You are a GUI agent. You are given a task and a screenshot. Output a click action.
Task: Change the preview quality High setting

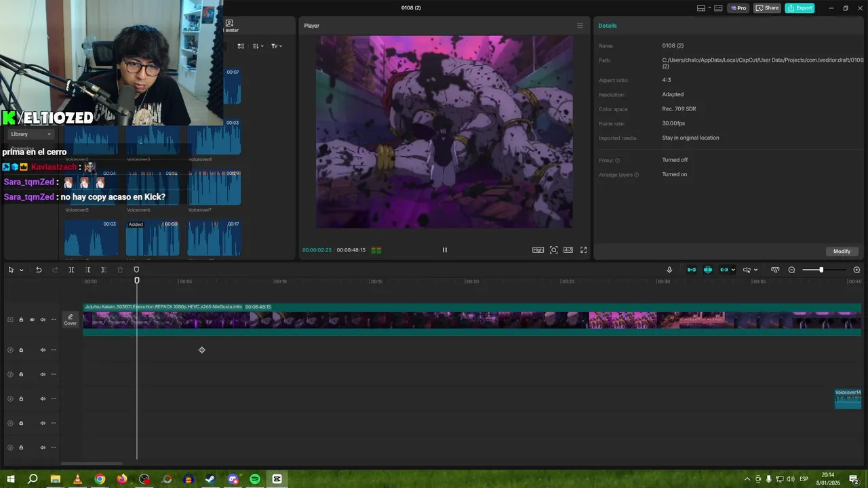[538, 250]
